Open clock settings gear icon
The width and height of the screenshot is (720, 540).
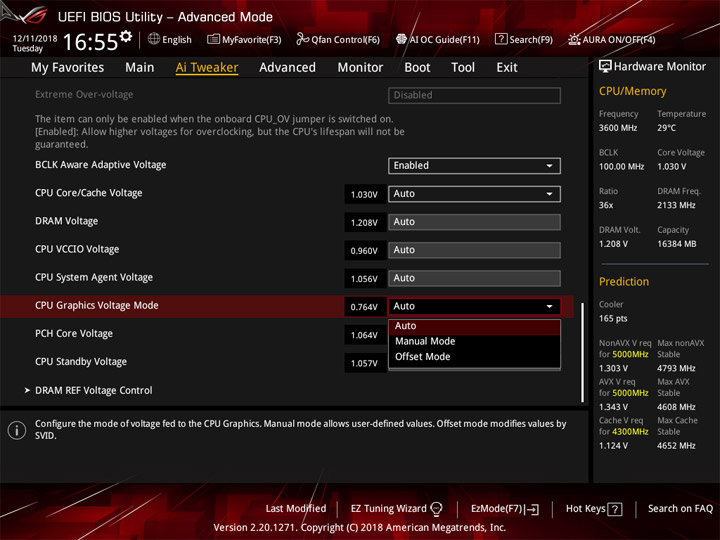126,36
